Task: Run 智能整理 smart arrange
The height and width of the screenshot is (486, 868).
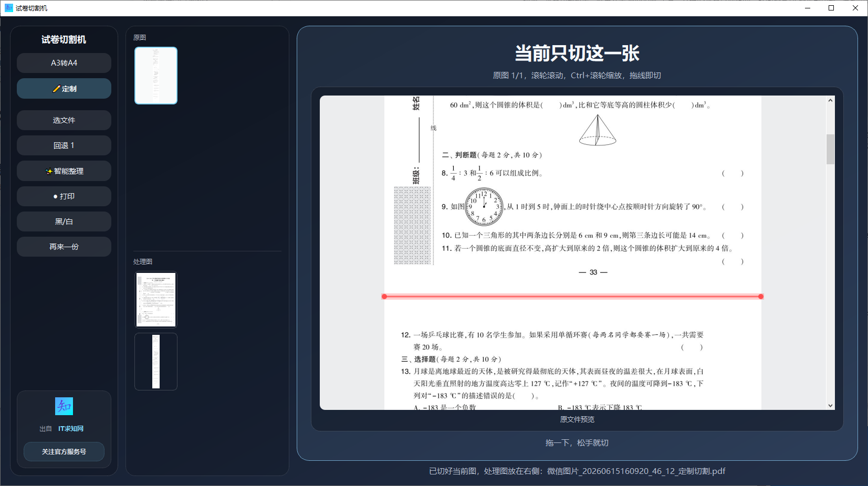Action: [x=64, y=171]
